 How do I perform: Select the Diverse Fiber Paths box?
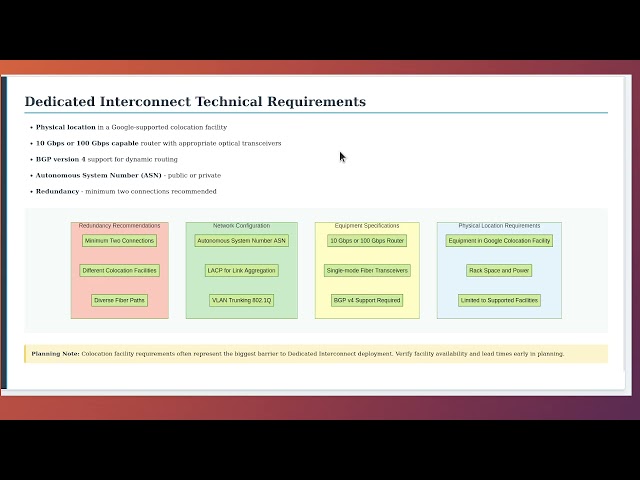(x=120, y=300)
